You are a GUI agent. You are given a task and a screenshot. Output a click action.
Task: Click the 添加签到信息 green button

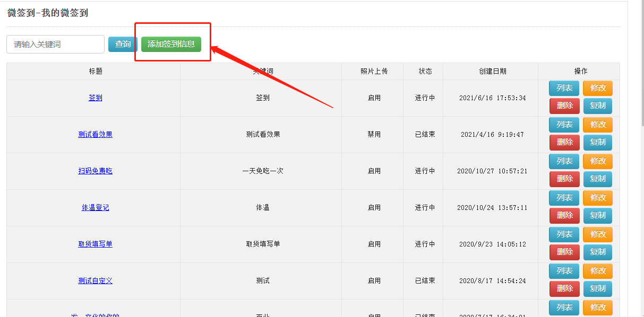(x=171, y=44)
